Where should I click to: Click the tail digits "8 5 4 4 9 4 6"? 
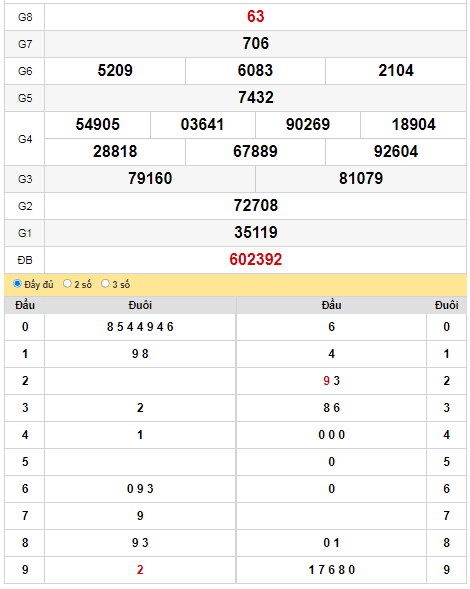140,327
